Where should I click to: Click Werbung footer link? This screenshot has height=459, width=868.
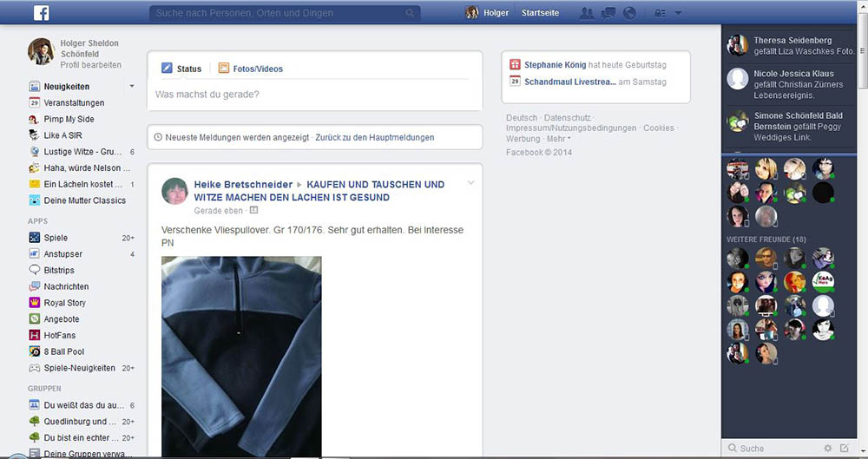click(x=523, y=139)
